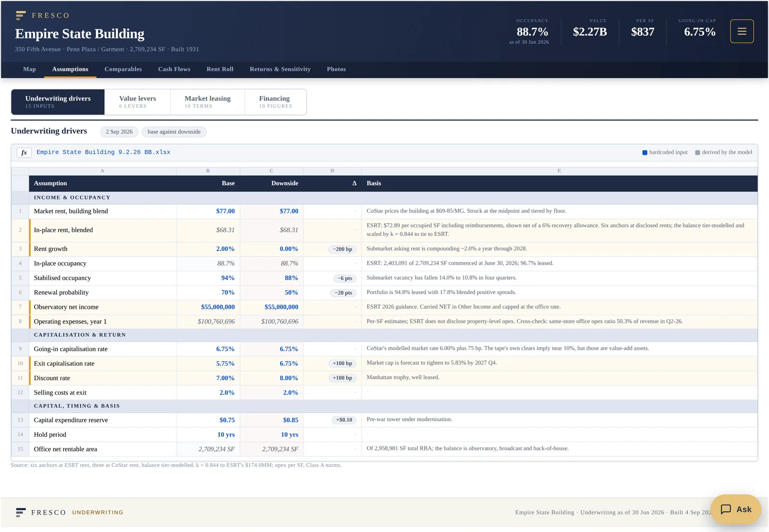The height and width of the screenshot is (532, 769).
Task: Click the base against downside chip
Action: [x=174, y=132]
